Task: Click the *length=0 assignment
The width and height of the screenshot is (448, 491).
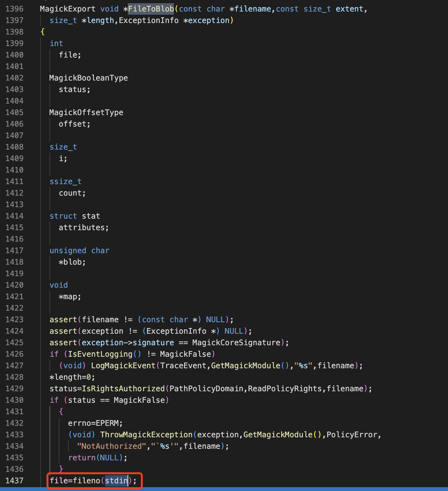Action: (72, 377)
